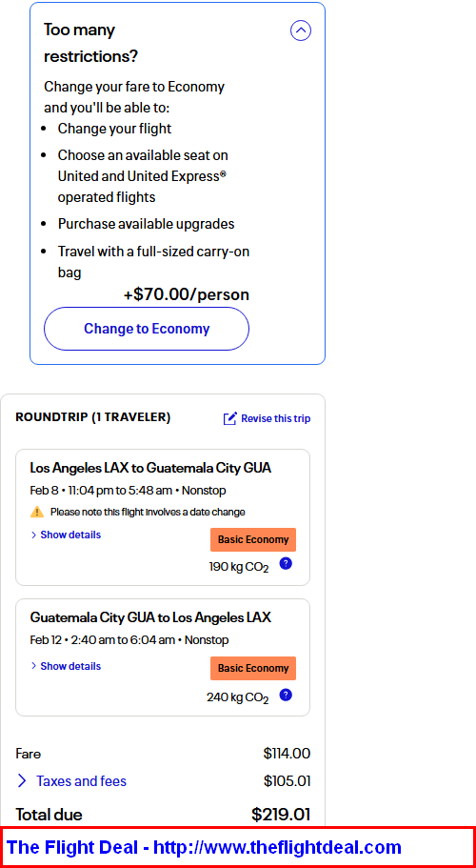Click the 190 kg CO2 help icon

click(x=286, y=563)
